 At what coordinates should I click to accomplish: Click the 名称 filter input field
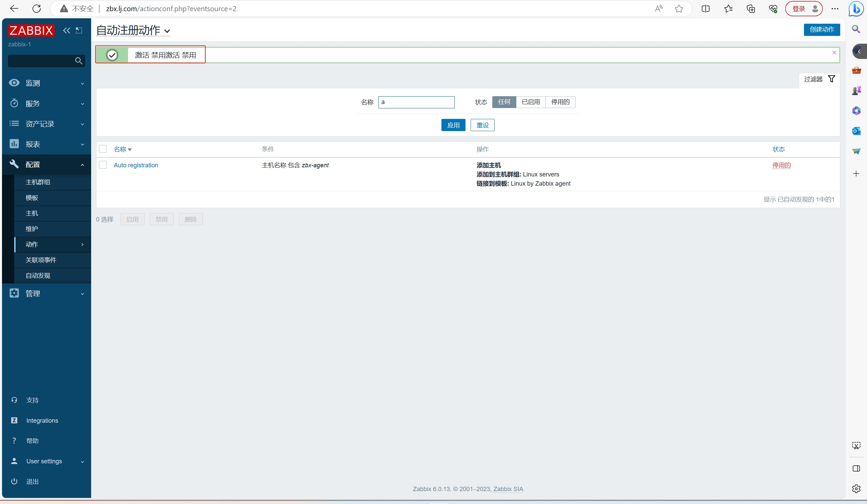pos(416,102)
